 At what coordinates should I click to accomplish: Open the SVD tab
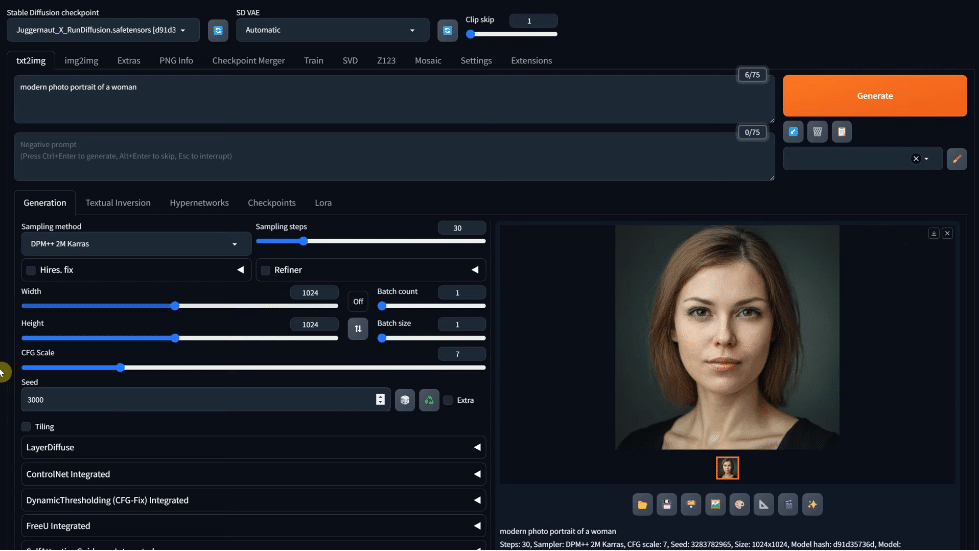click(x=350, y=61)
